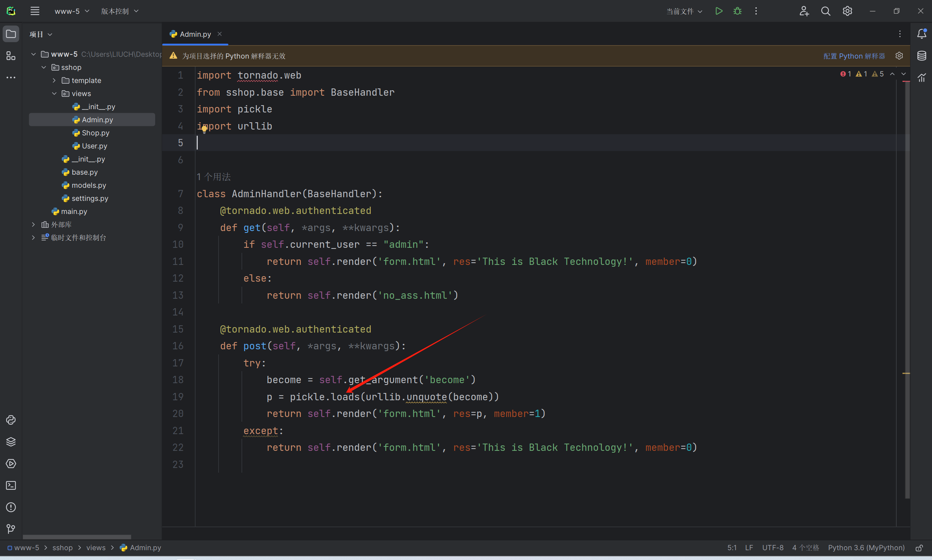The width and height of the screenshot is (932, 560).
Task: Open the Notifications bell panel
Action: [921, 34]
